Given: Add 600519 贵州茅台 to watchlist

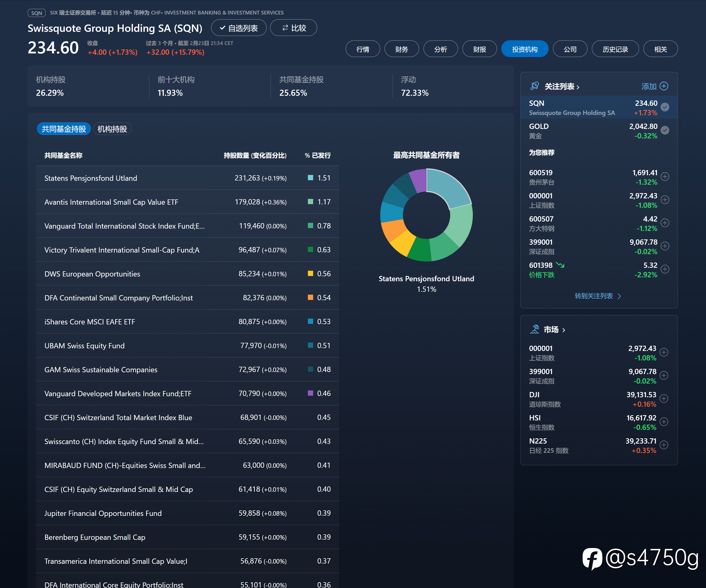Looking at the screenshot, I should pyautogui.click(x=665, y=177).
